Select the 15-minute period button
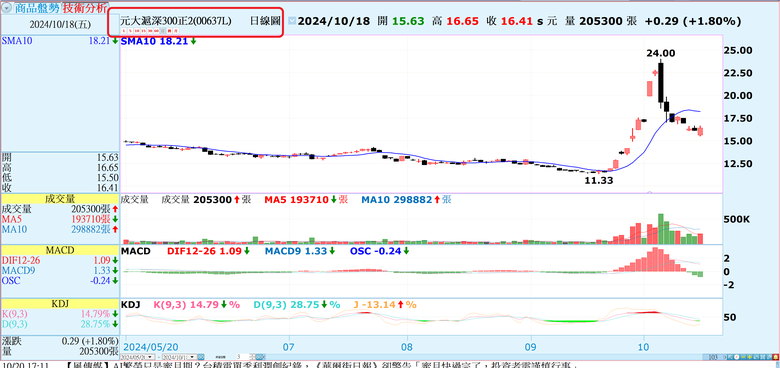Image resolution: width=780 pixels, height=368 pixels. [x=143, y=31]
